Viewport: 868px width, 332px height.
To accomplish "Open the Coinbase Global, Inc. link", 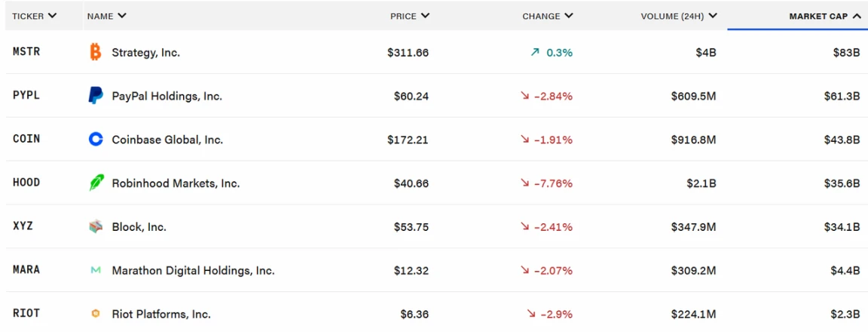I will pos(167,140).
